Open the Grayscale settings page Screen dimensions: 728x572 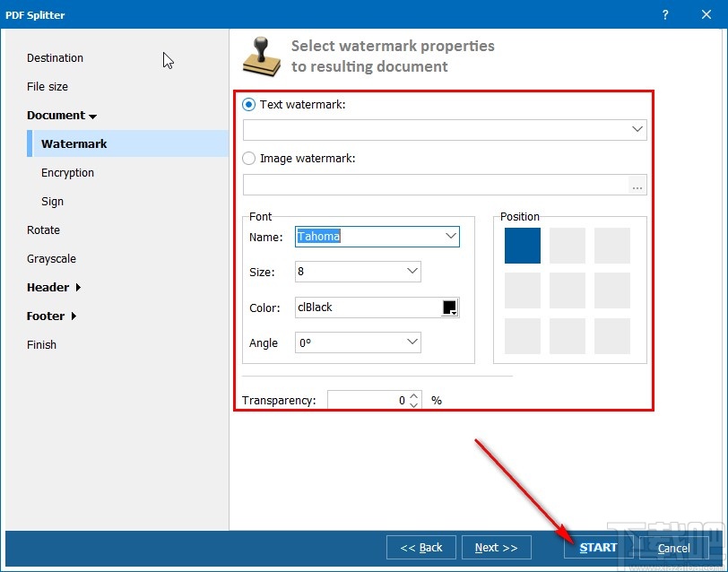(x=51, y=259)
